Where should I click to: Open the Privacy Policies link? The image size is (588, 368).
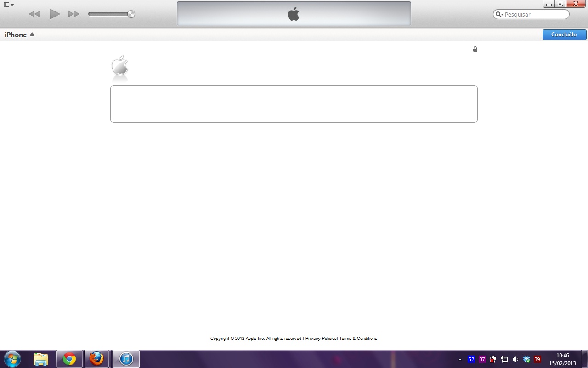point(321,339)
